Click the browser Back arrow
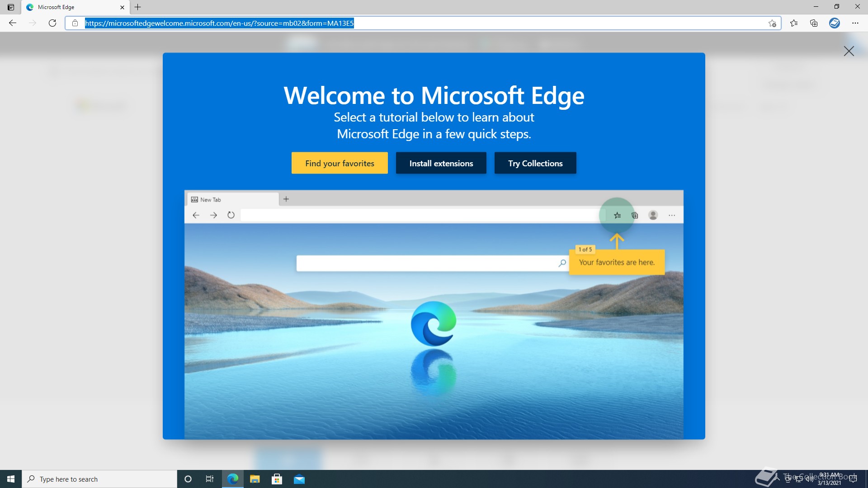The width and height of the screenshot is (868, 488). pyautogui.click(x=13, y=23)
